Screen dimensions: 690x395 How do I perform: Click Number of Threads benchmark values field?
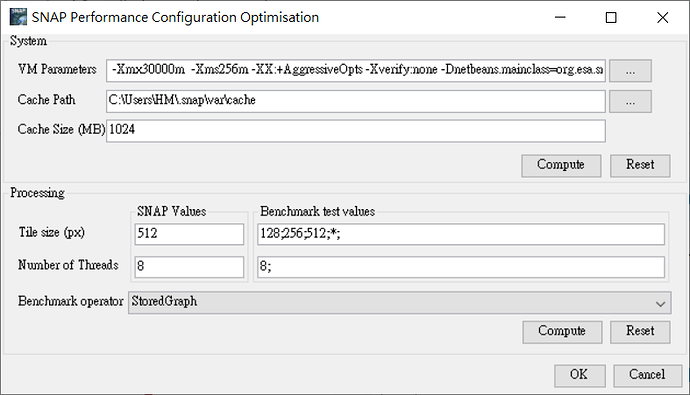pyautogui.click(x=461, y=267)
